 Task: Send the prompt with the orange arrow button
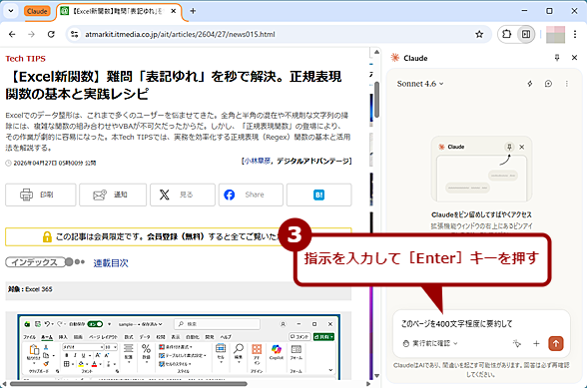tap(556, 343)
